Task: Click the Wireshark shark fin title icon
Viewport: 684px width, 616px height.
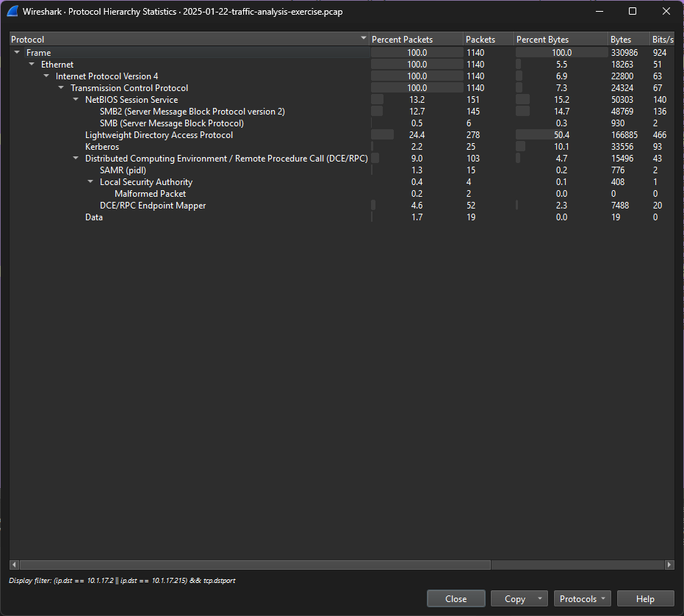Action: coord(12,12)
